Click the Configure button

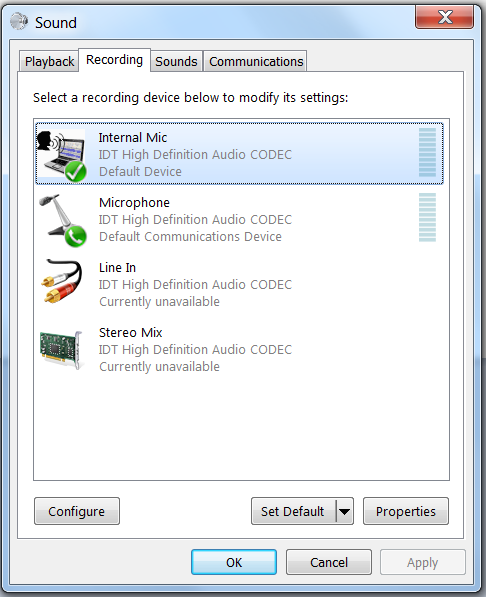tap(77, 511)
